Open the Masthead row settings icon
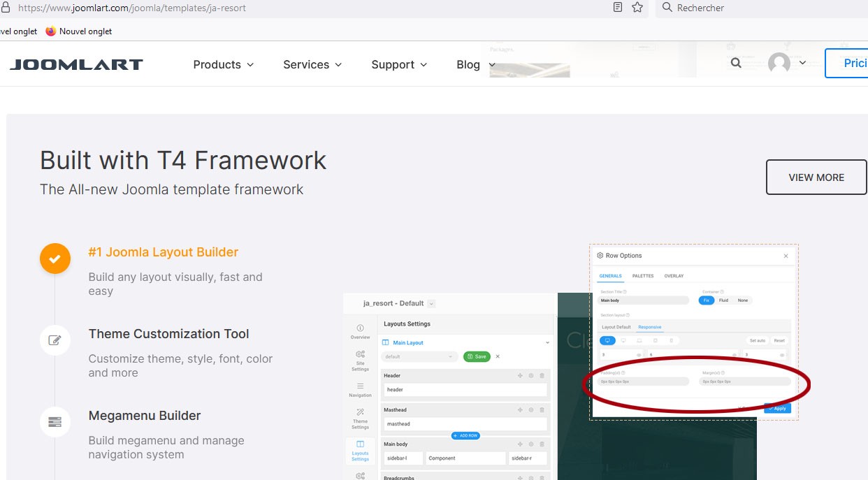Screen dimensions: 868x480 click(x=531, y=409)
